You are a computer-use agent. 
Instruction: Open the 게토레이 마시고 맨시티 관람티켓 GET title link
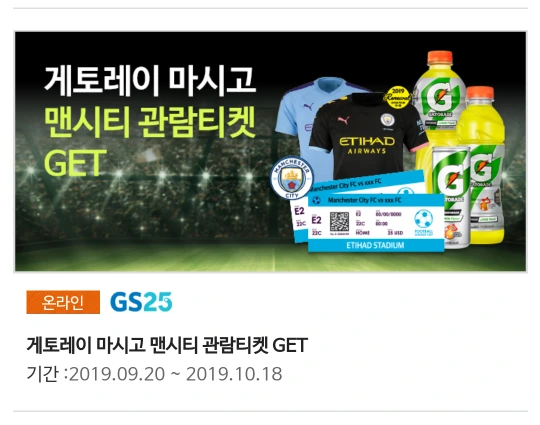(x=167, y=345)
